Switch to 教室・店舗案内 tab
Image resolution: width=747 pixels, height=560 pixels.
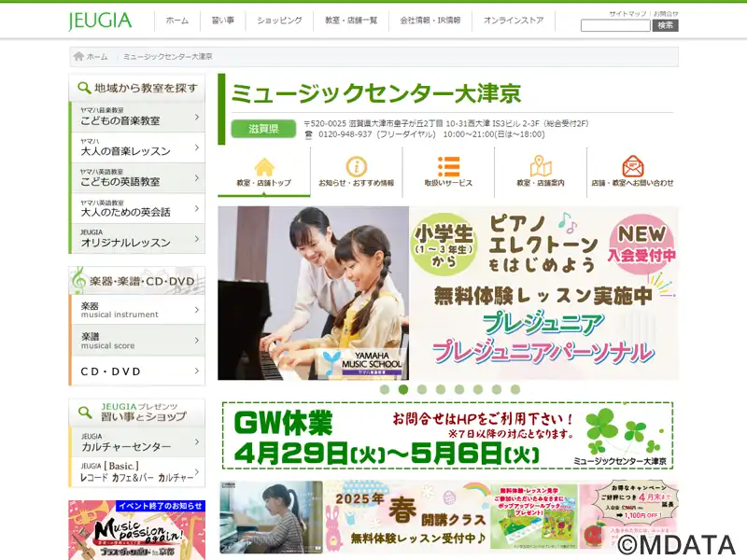pyautogui.click(x=541, y=172)
